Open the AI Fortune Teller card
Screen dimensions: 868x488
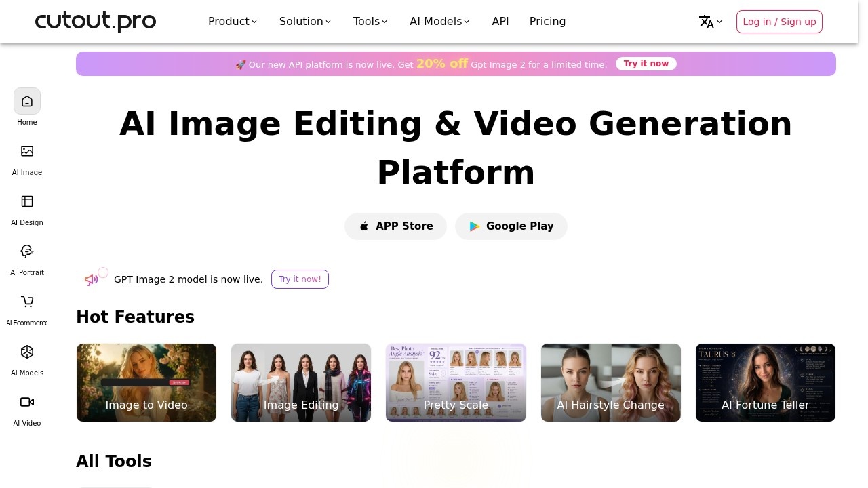point(766,382)
